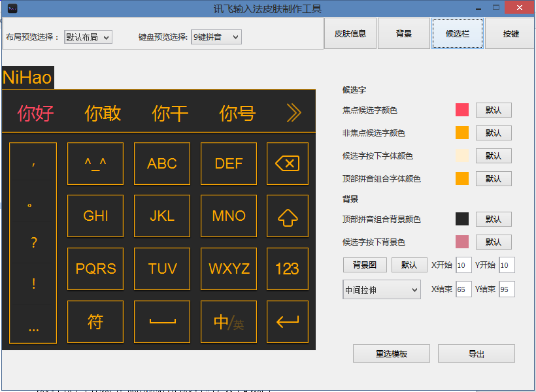Expand candidates with double chevron arrow
Screen dimensions: 536x392
tap(294, 113)
